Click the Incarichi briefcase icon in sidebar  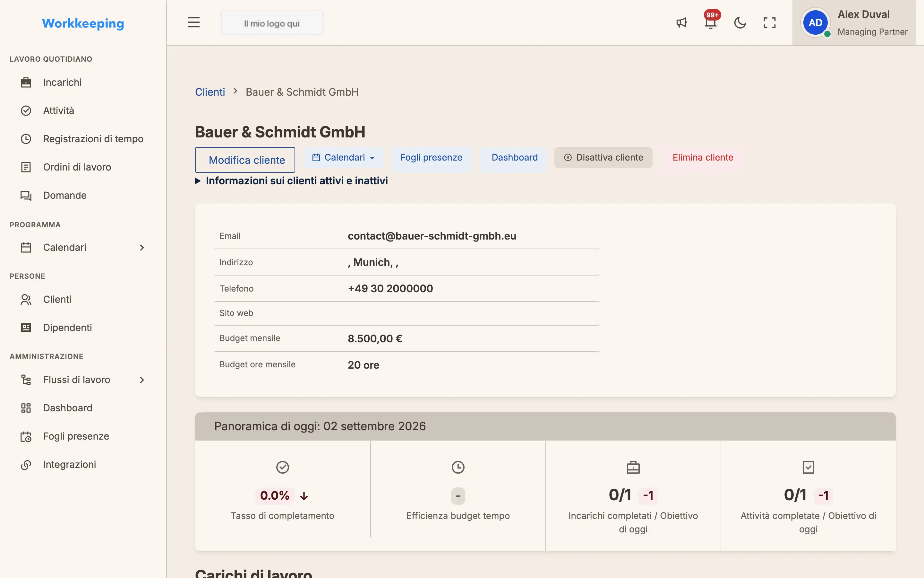26,82
